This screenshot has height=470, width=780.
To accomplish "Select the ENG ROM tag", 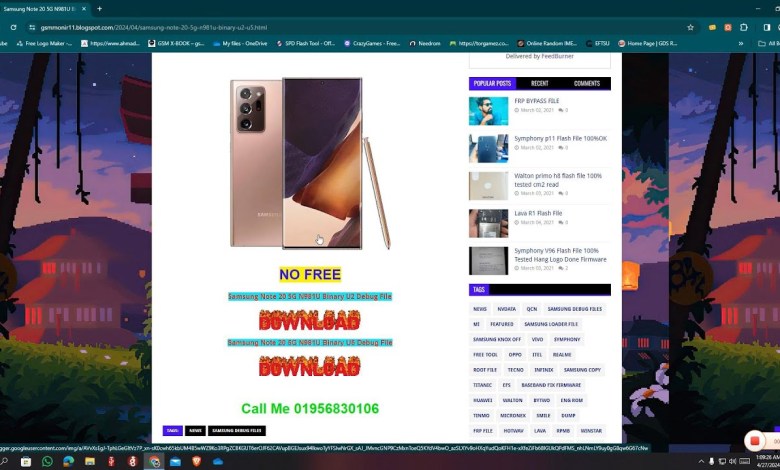I will pos(572,400).
